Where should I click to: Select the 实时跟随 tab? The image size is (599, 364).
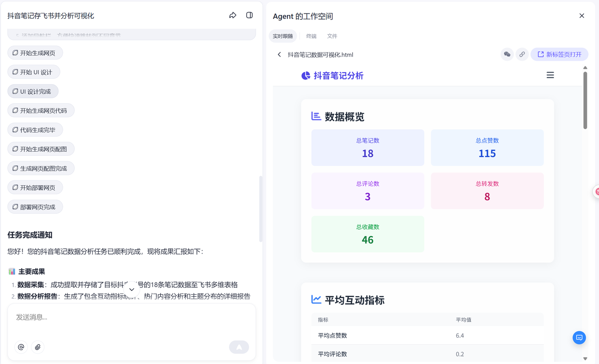[x=283, y=36]
